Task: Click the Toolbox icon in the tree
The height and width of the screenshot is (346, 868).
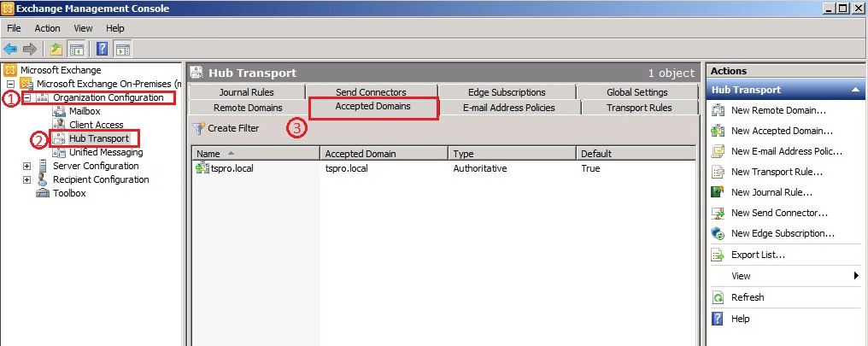Action: click(43, 193)
